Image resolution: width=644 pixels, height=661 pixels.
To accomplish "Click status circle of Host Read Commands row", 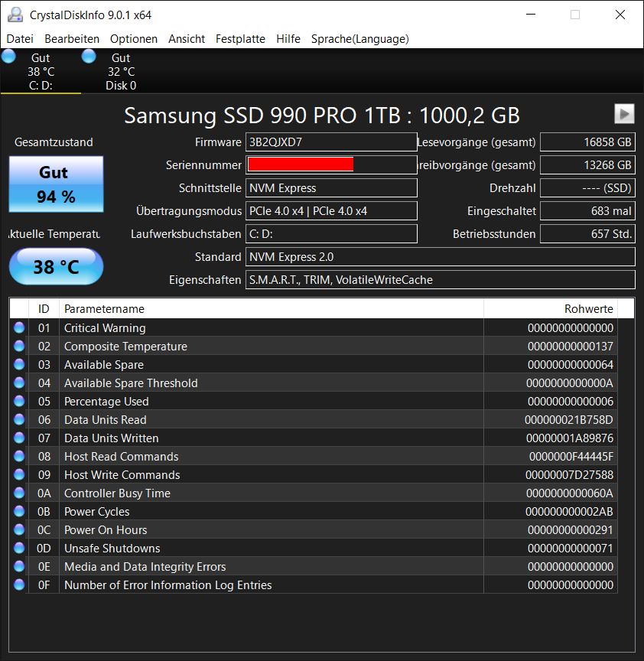I will pyautogui.click(x=19, y=456).
